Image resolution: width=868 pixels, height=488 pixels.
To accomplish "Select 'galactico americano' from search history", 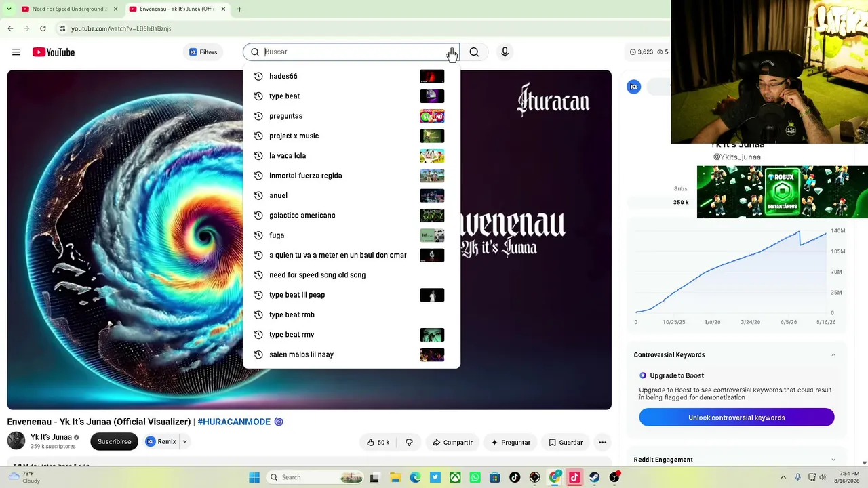I will click(351, 216).
